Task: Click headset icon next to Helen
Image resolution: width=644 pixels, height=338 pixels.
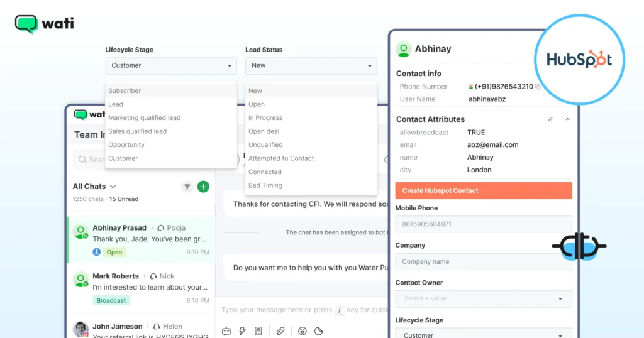Action: coord(157,327)
